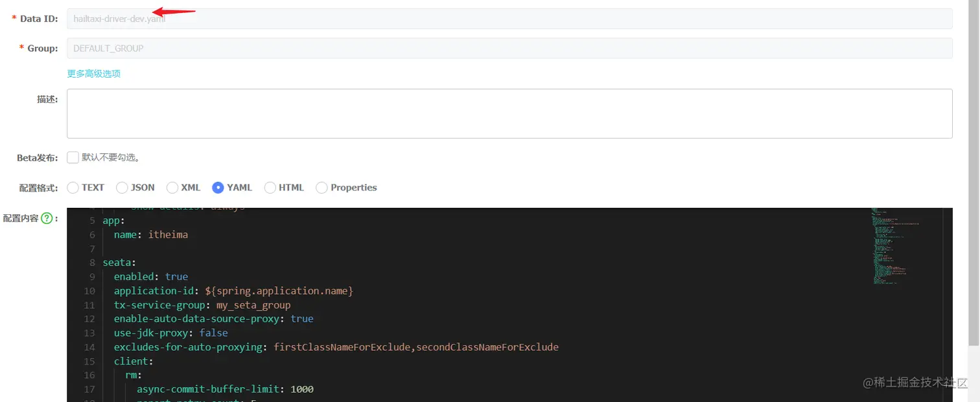The height and width of the screenshot is (402, 980).
Task: Click the 'client:' line in editor
Action: coord(134,361)
